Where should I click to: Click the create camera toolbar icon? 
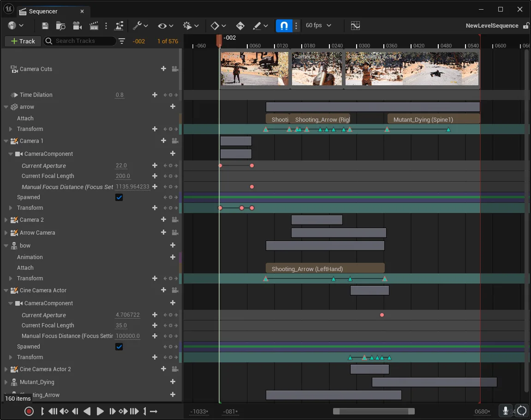pyautogui.click(x=78, y=26)
